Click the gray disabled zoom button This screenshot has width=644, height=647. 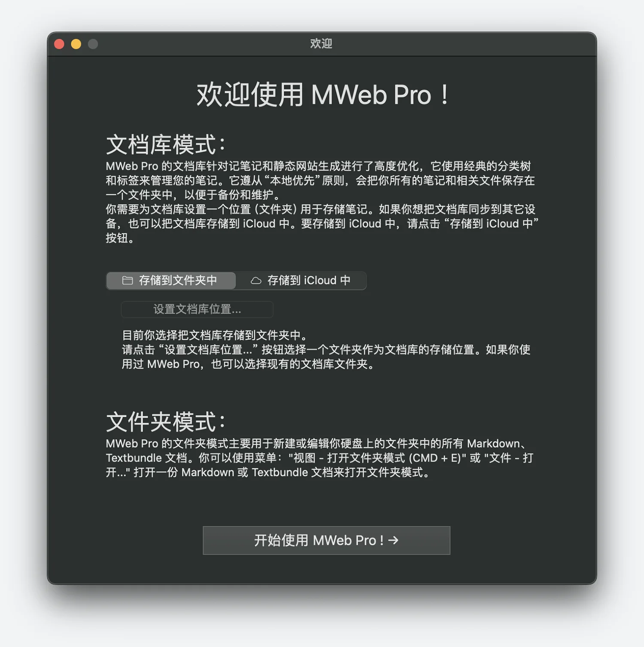click(x=93, y=44)
